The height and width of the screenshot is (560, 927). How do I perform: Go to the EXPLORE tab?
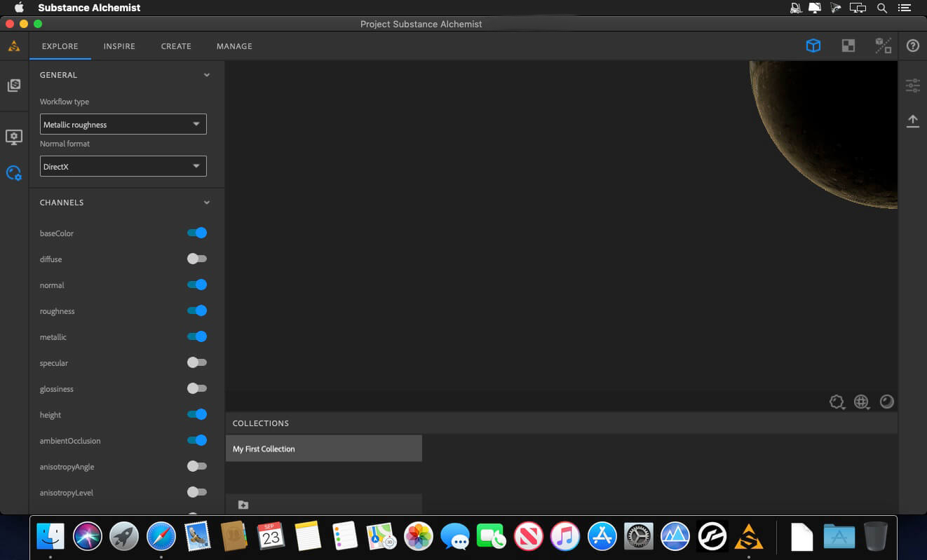[60, 46]
